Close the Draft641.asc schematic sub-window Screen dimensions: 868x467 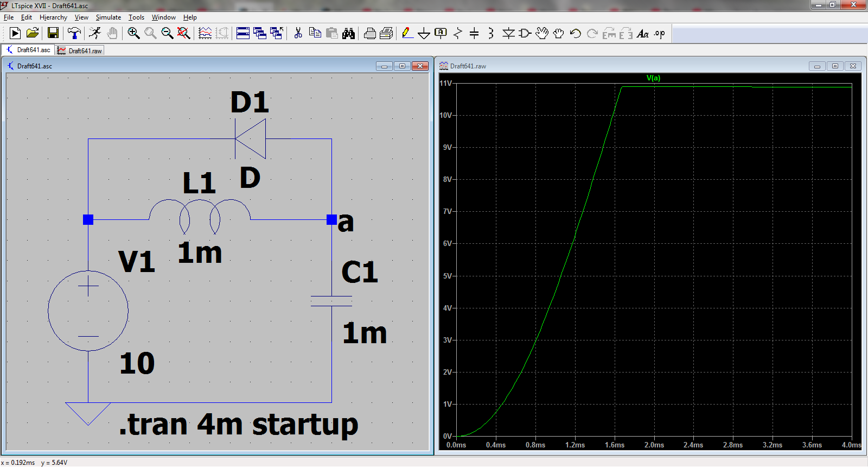coord(420,66)
